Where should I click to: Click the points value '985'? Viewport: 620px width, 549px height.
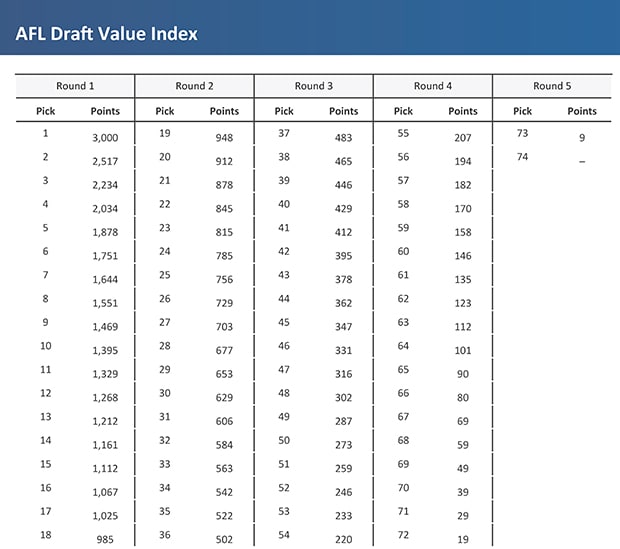pyautogui.click(x=105, y=540)
